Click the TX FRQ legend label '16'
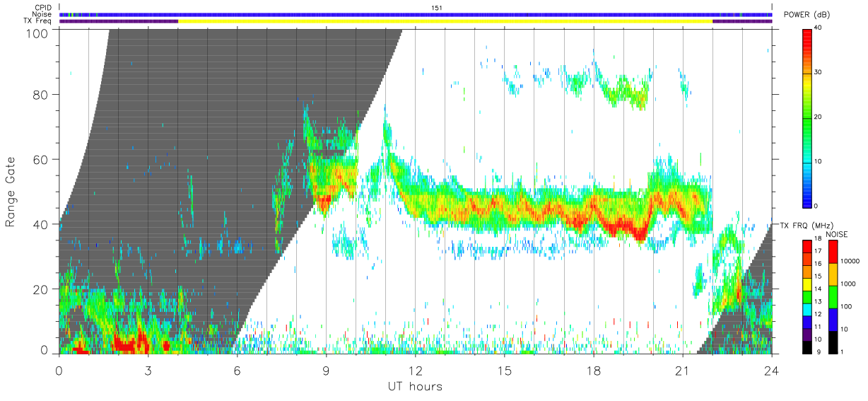 (819, 265)
